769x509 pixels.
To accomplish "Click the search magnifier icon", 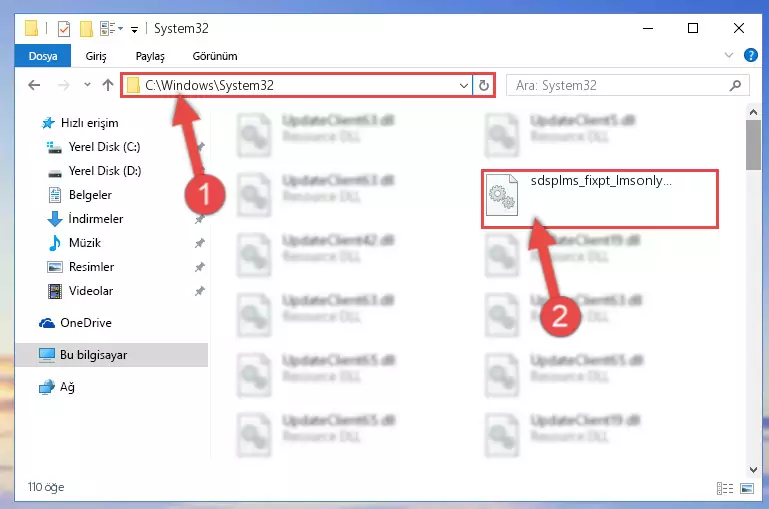I will pyautogui.click(x=735, y=85).
